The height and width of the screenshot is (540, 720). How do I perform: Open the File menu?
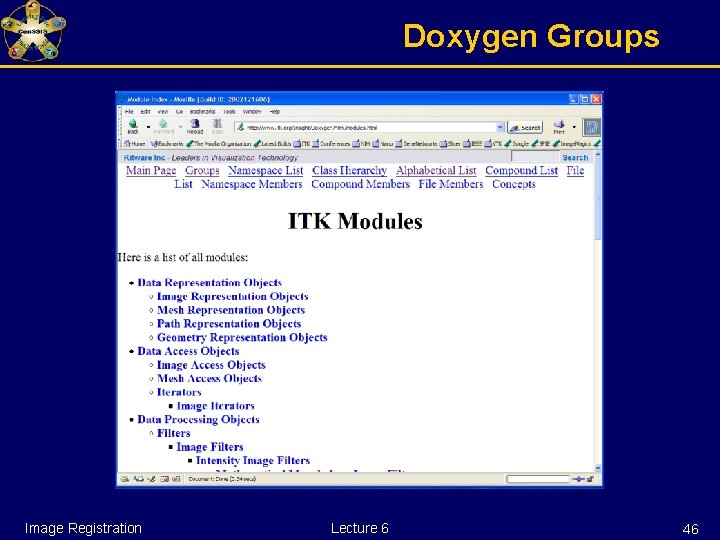(x=129, y=112)
